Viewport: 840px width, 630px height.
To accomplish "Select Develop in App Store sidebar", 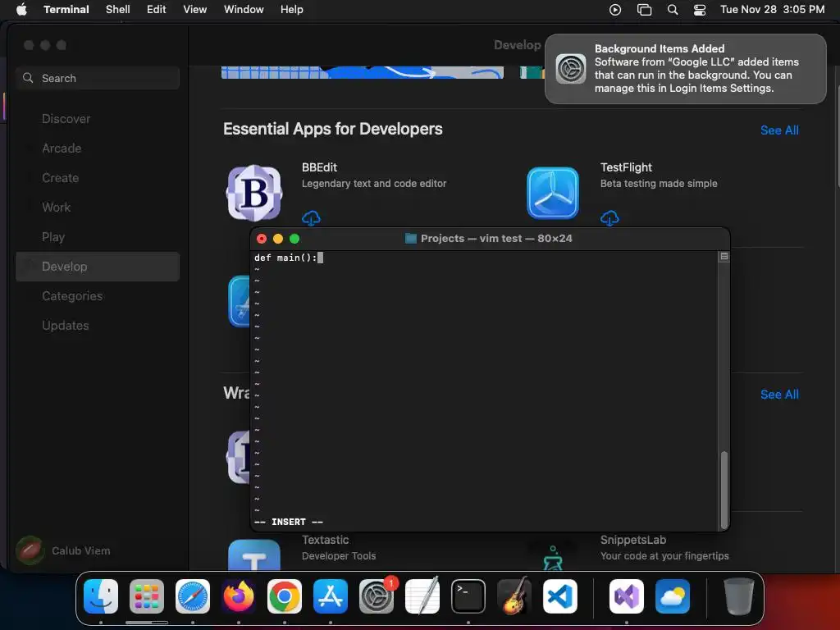I will click(98, 267).
